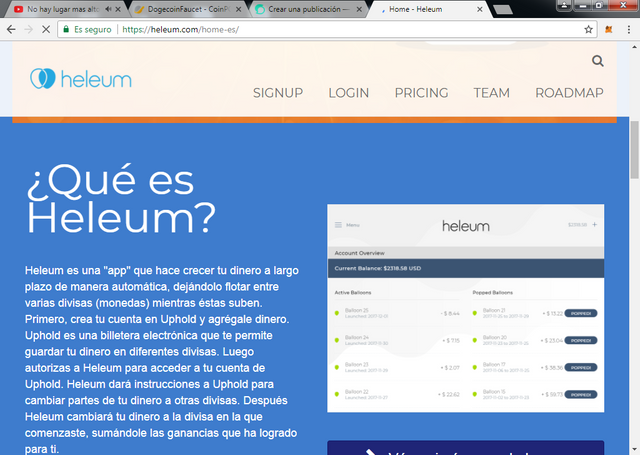Screen dimensions: 640x455
Task: Click the dark blue video button below screenshot
Action: click(x=466, y=448)
